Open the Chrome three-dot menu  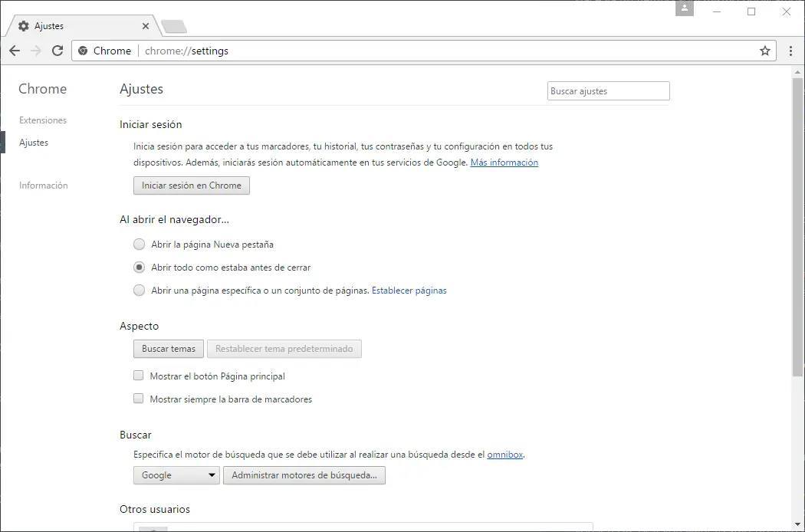click(x=790, y=51)
